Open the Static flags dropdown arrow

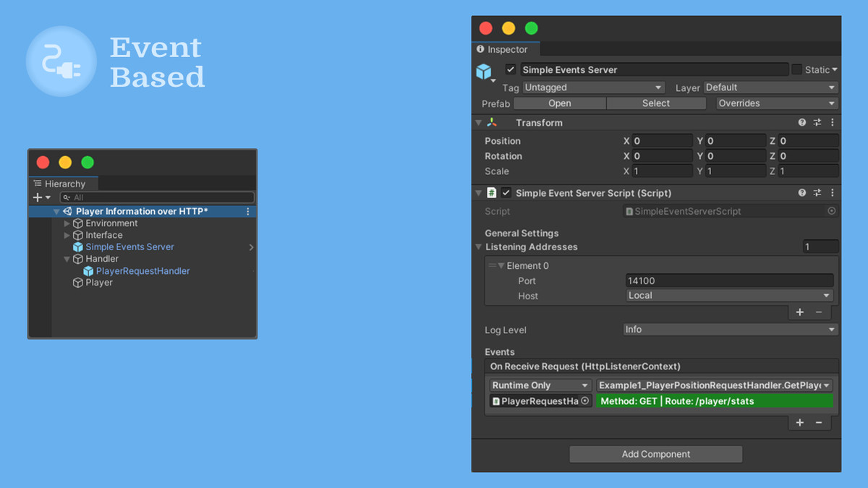(835, 70)
